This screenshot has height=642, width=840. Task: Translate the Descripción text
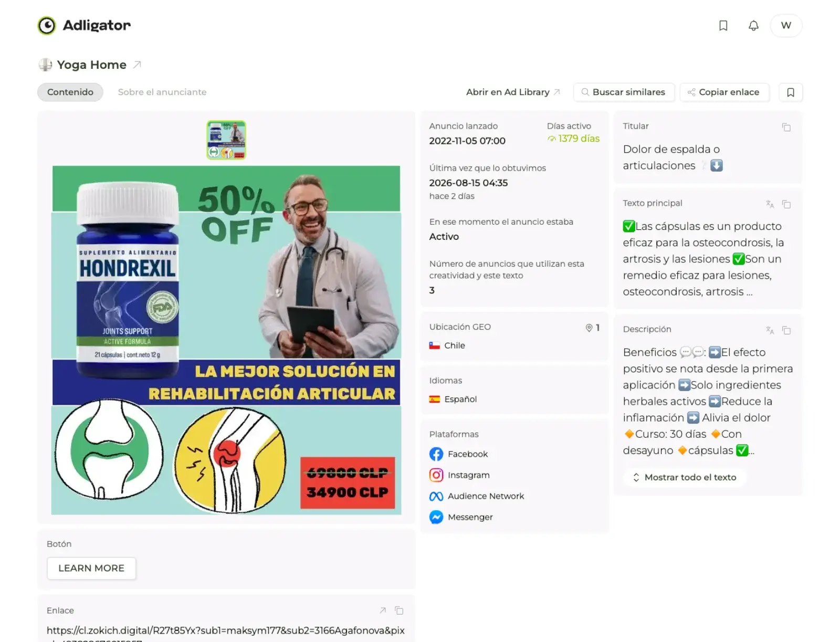pos(770,330)
